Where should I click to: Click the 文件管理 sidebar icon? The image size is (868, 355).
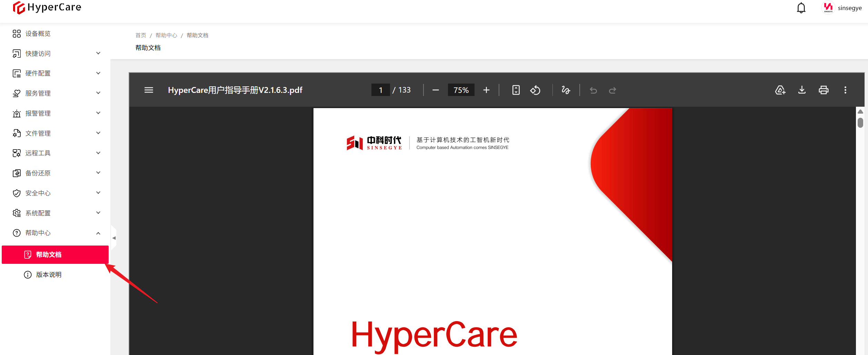pos(17,133)
